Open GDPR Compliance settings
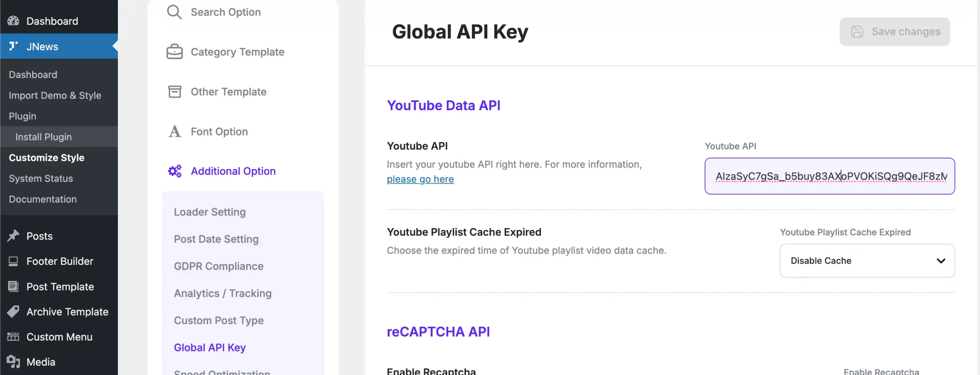 (x=218, y=266)
